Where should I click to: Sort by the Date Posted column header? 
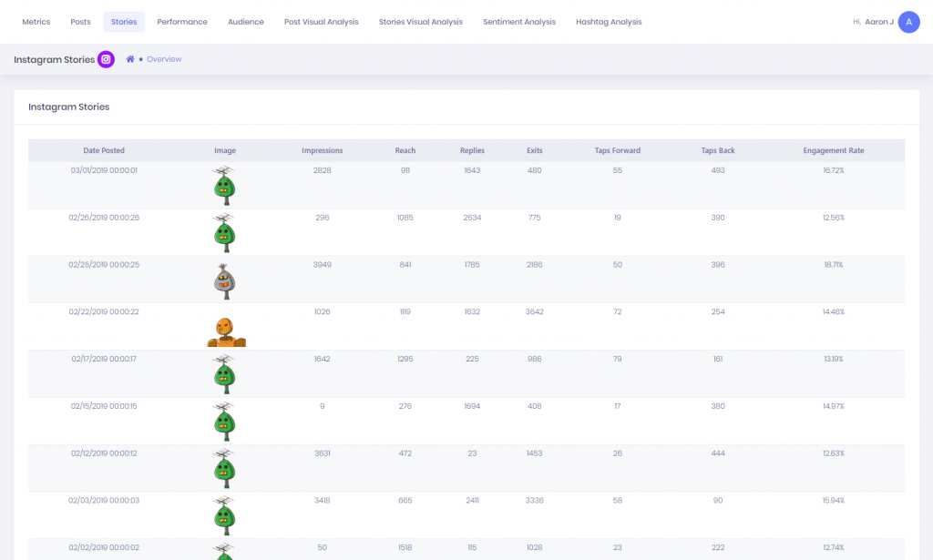[104, 150]
